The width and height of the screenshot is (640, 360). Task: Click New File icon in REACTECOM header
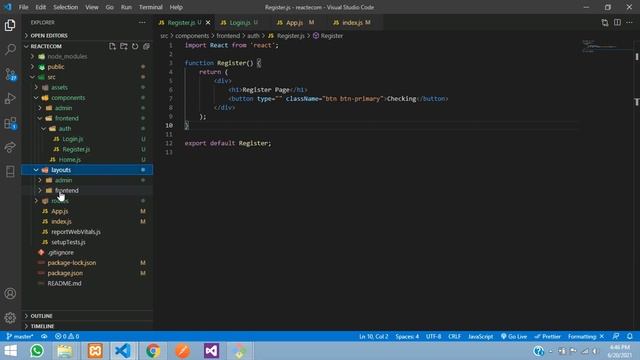click(112, 46)
